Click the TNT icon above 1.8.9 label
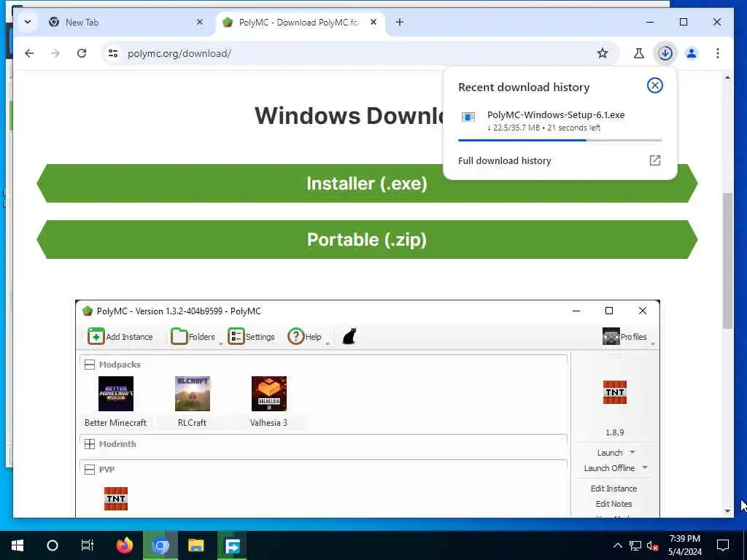Viewport: 747px width, 560px height. point(614,392)
